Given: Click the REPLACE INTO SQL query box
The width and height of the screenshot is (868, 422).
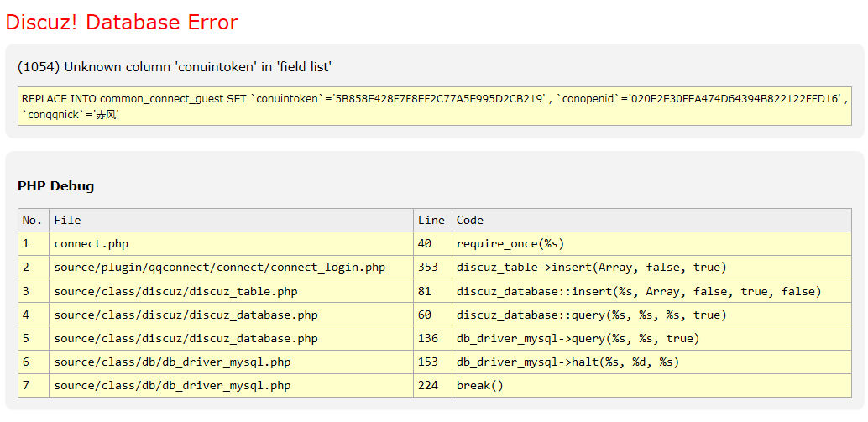Looking at the screenshot, I should click(x=434, y=107).
